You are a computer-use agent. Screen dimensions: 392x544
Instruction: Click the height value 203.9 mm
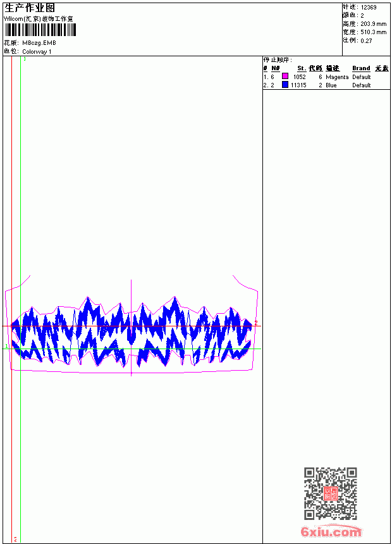tap(373, 24)
